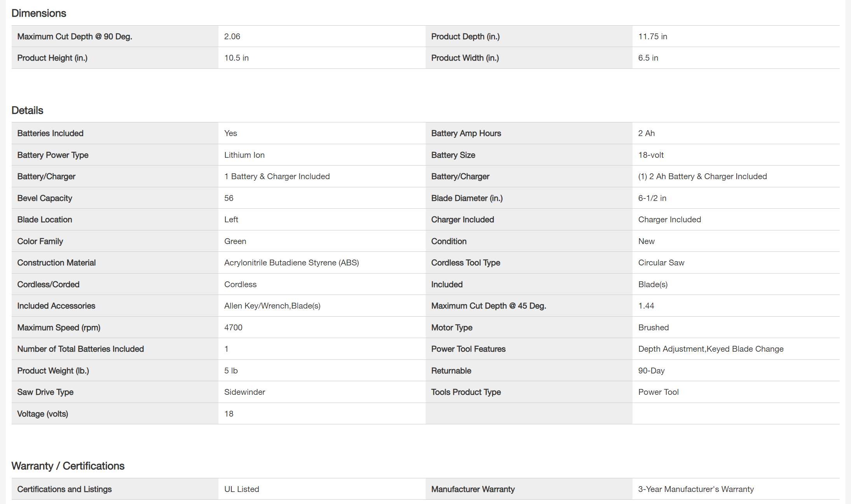Select the Battery Amp Hours label
The width and height of the screenshot is (851, 504).
click(x=466, y=133)
